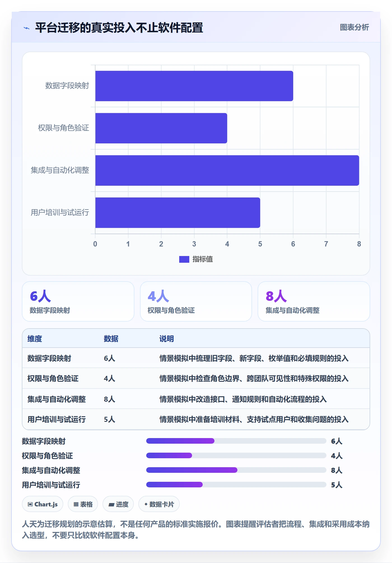Viewport: 392px width, 563px height.
Task: Click the 数据 table column header
Action: (x=111, y=339)
